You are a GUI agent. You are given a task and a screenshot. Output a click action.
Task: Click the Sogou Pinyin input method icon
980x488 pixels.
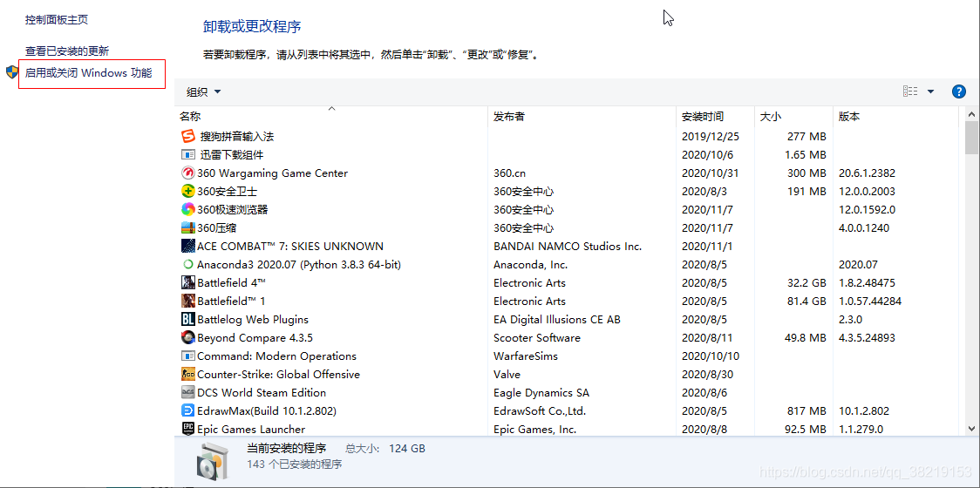pyautogui.click(x=188, y=136)
